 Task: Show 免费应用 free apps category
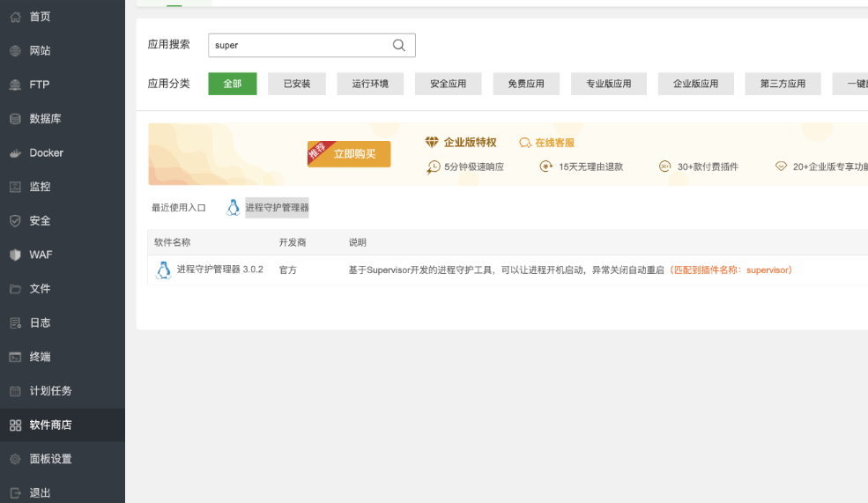coord(526,84)
